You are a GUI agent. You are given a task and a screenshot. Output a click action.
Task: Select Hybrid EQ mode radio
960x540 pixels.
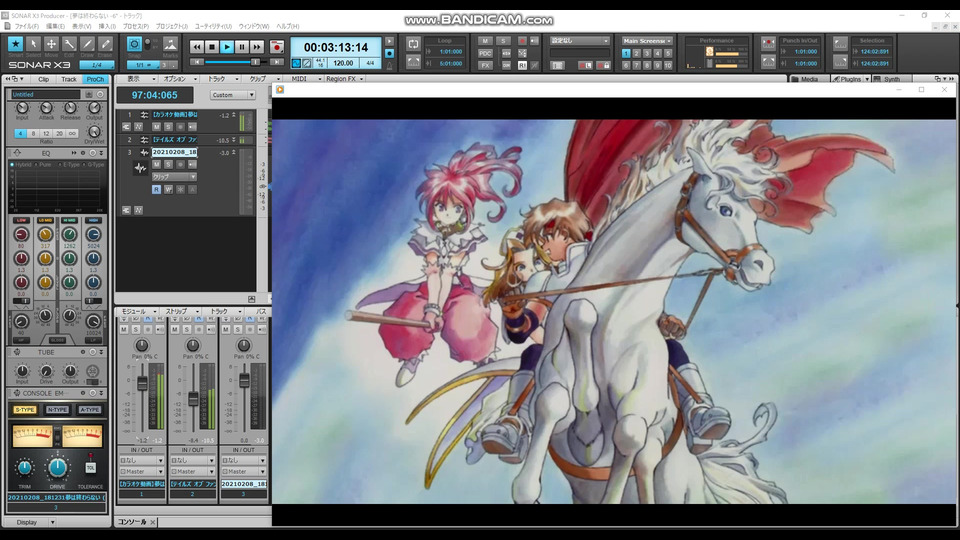pyautogui.click(x=12, y=165)
